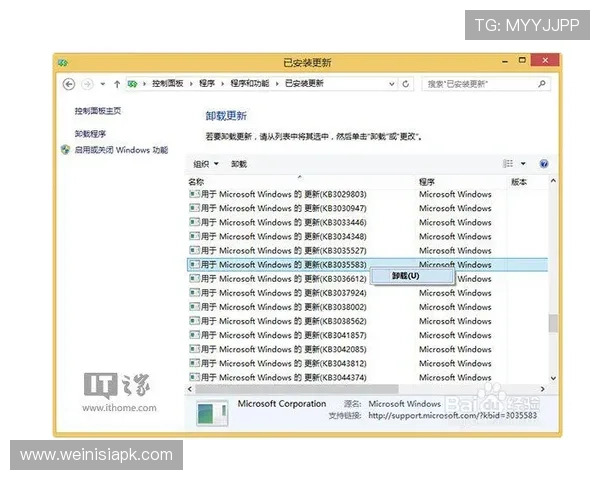Open recent locations dropdown arrow
600x480 pixels.
pos(103,84)
